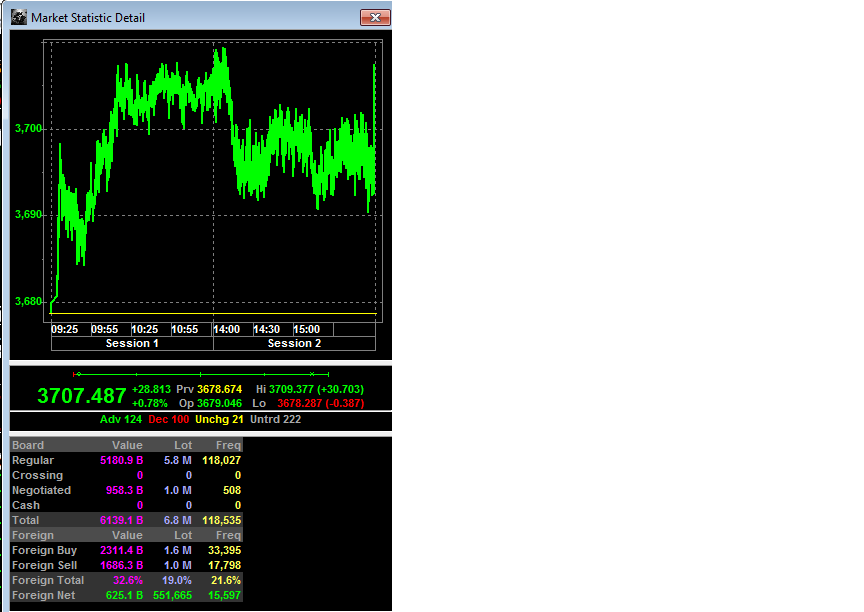Click the Untrd 222 count

point(276,419)
